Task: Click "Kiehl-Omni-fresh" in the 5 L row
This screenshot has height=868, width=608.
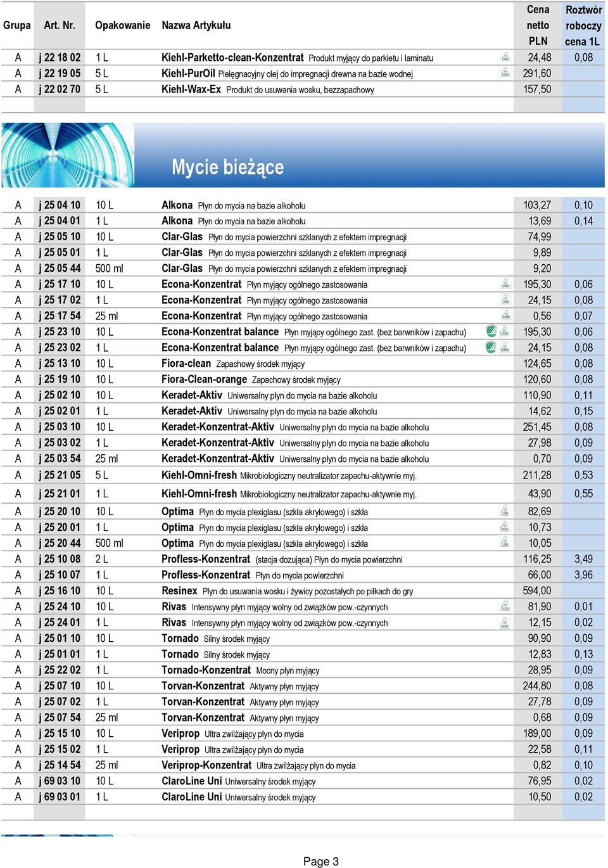Action: [199, 475]
